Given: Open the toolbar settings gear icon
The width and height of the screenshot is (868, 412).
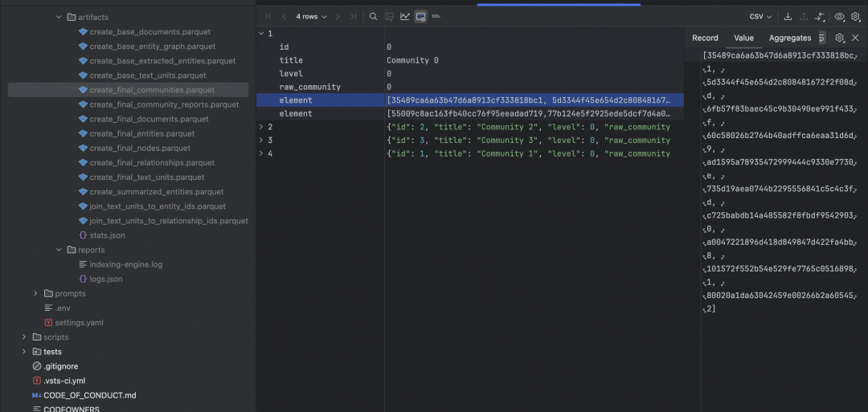Looking at the screenshot, I should click(855, 16).
